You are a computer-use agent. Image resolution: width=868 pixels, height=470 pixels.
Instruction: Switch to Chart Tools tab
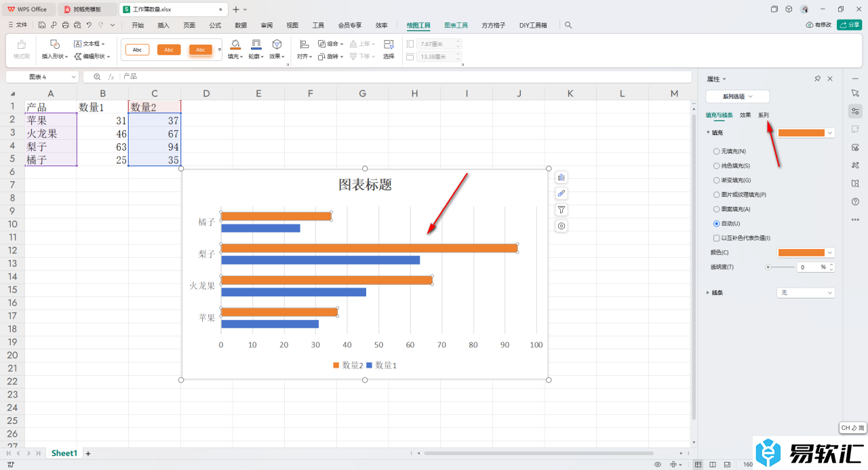(456, 25)
